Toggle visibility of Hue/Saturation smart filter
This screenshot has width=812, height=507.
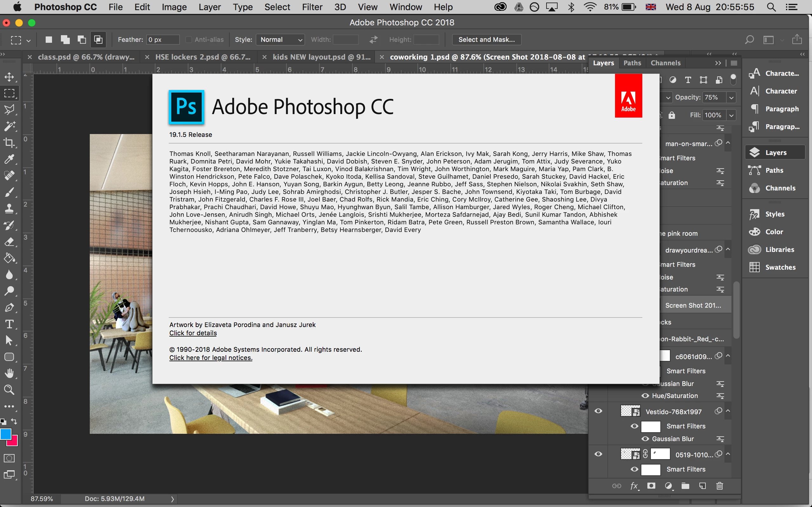click(x=645, y=396)
